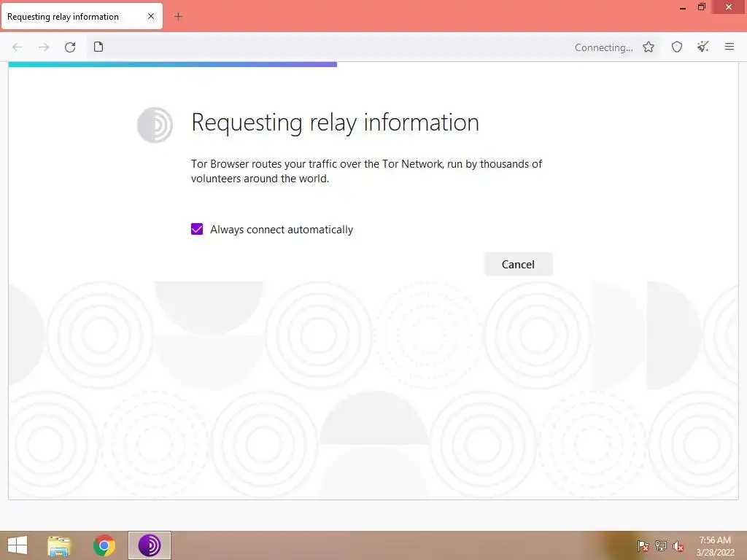Viewport: 747px width, 560px height.
Task: Launch Google Chrome from taskbar
Action: 104,545
